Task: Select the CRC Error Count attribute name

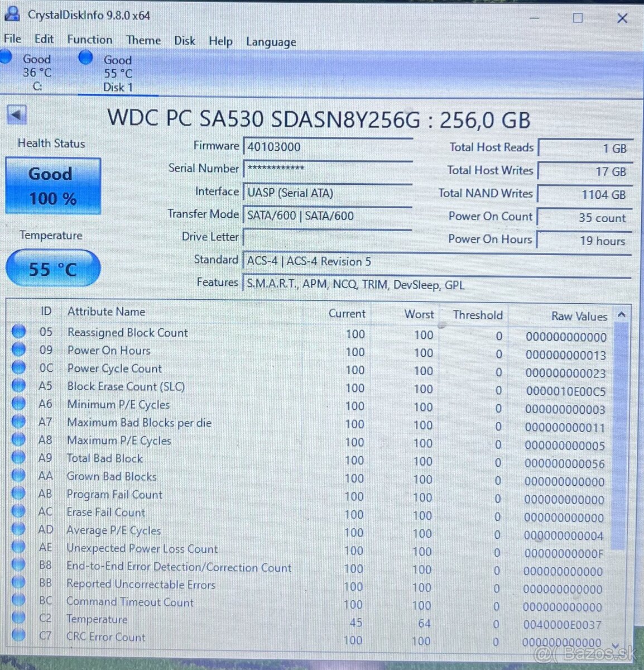Action: coord(105,637)
